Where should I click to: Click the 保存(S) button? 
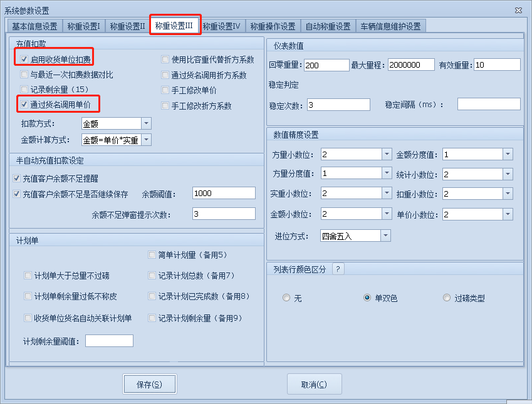point(149,385)
